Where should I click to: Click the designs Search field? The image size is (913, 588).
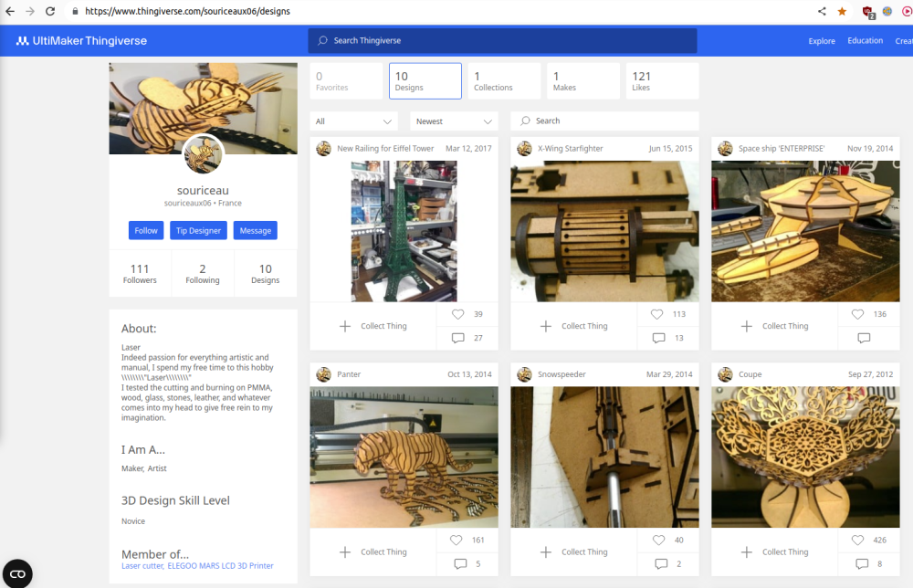point(604,121)
